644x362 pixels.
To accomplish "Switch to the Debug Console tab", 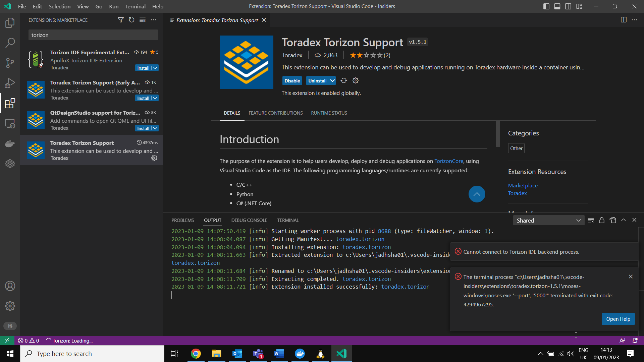I will tap(249, 220).
